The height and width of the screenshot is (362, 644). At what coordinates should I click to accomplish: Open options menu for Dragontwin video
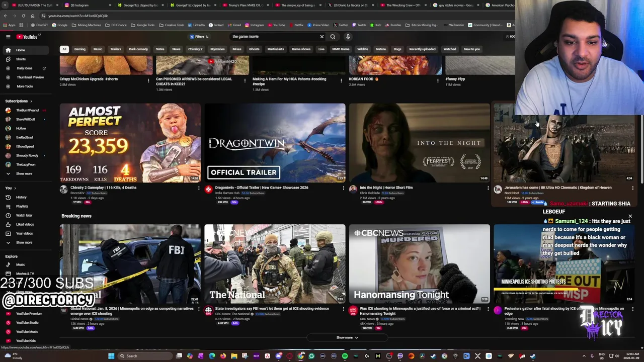pyautogui.click(x=343, y=188)
